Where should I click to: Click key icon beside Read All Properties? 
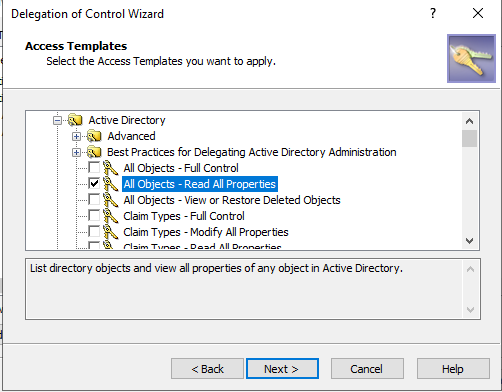click(110, 184)
